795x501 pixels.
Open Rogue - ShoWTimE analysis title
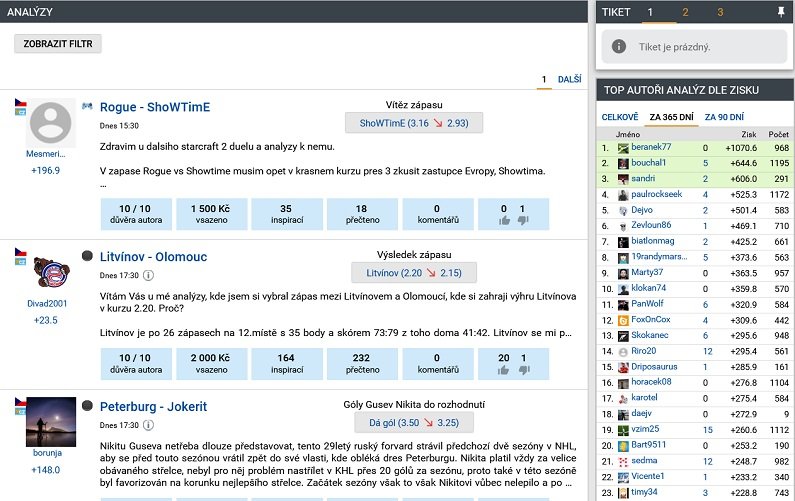[x=155, y=107]
